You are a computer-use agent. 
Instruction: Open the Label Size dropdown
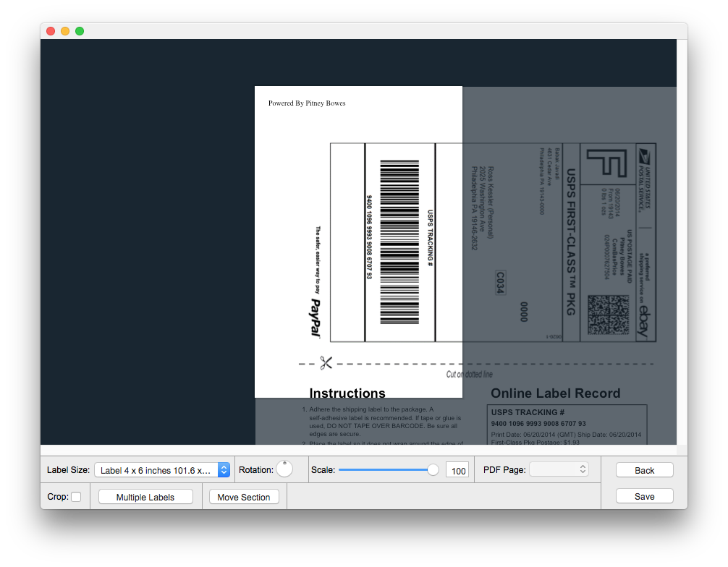(x=161, y=470)
